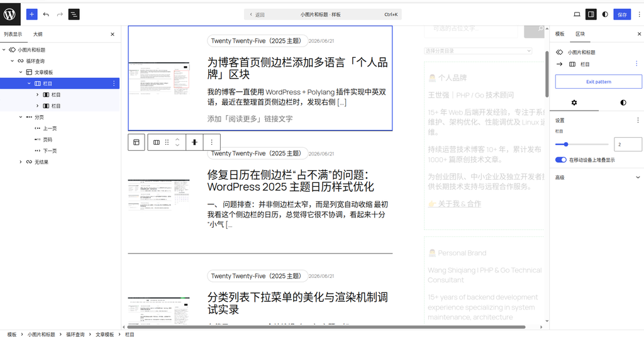The height and width of the screenshot is (337, 644).
Task: Collapse the 分页 tree node
Action: coord(21,117)
